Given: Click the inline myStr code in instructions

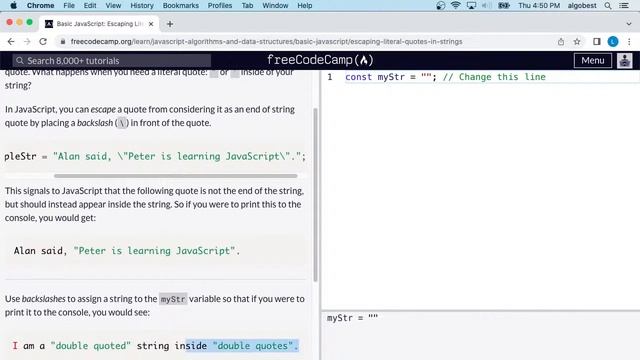Looking at the screenshot, I should (x=173, y=299).
